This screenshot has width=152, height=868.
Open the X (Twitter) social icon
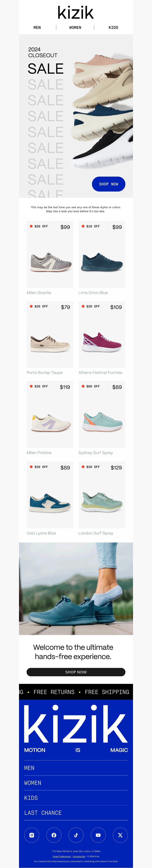[x=120, y=835]
